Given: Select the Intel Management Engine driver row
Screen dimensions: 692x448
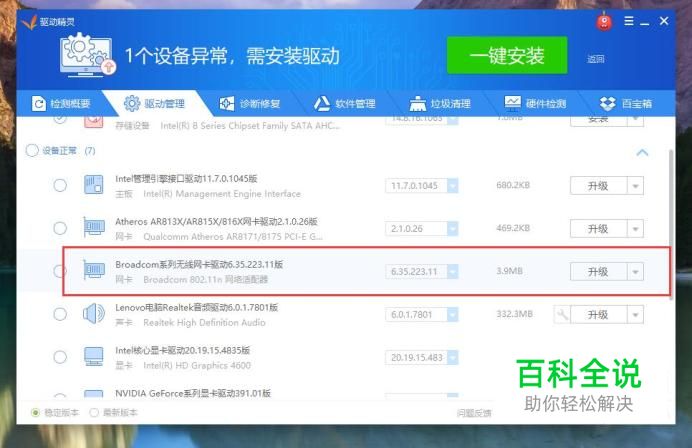Looking at the screenshot, I should [x=60, y=185].
